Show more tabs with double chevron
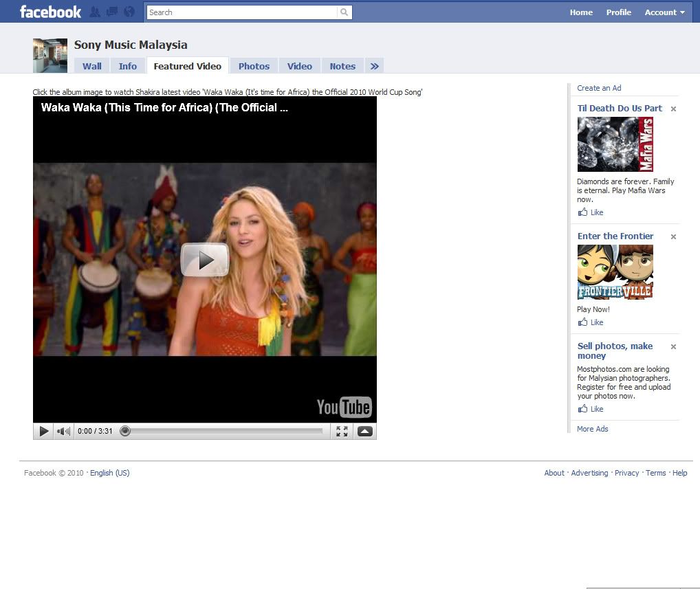700x589 pixels. [x=374, y=66]
